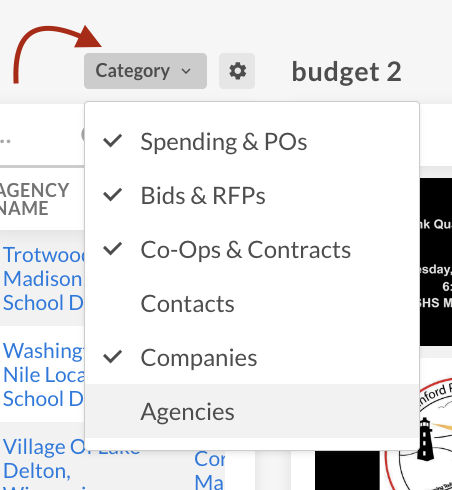Image resolution: width=452 pixels, height=490 pixels.
Task: Click the checkmark beside Companies
Action: click(x=113, y=357)
